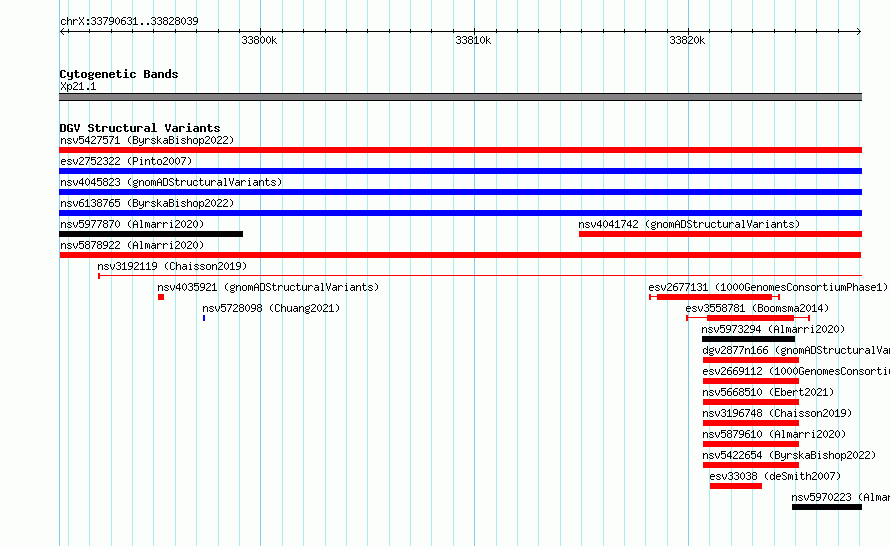
Task: Open nsv3192119 (Chaisson2019) label
Action: click(x=172, y=266)
